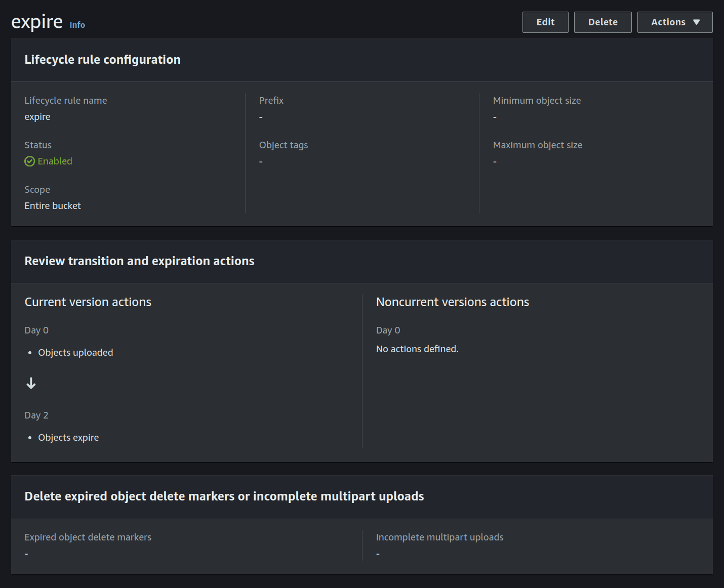724x588 pixels.
Task: Select the Lifecycle rule name value expire
Action: click(x=37, y=116)
